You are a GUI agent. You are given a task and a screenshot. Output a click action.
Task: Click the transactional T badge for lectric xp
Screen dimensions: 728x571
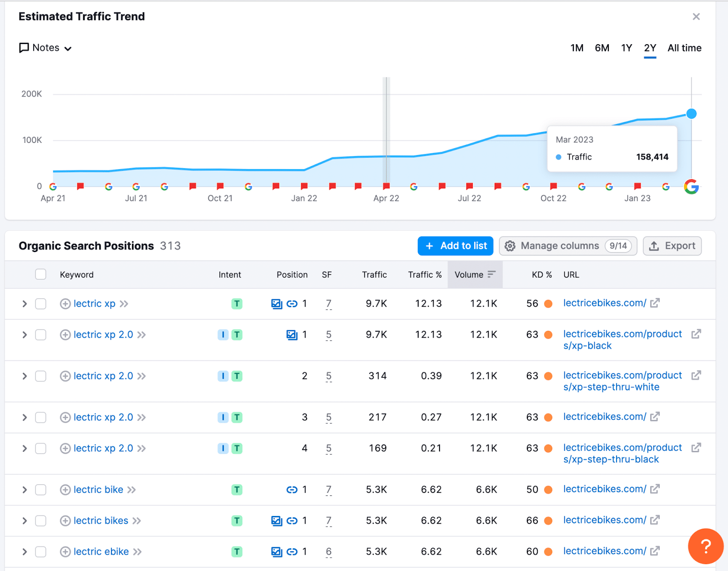(x=237, y=303)
